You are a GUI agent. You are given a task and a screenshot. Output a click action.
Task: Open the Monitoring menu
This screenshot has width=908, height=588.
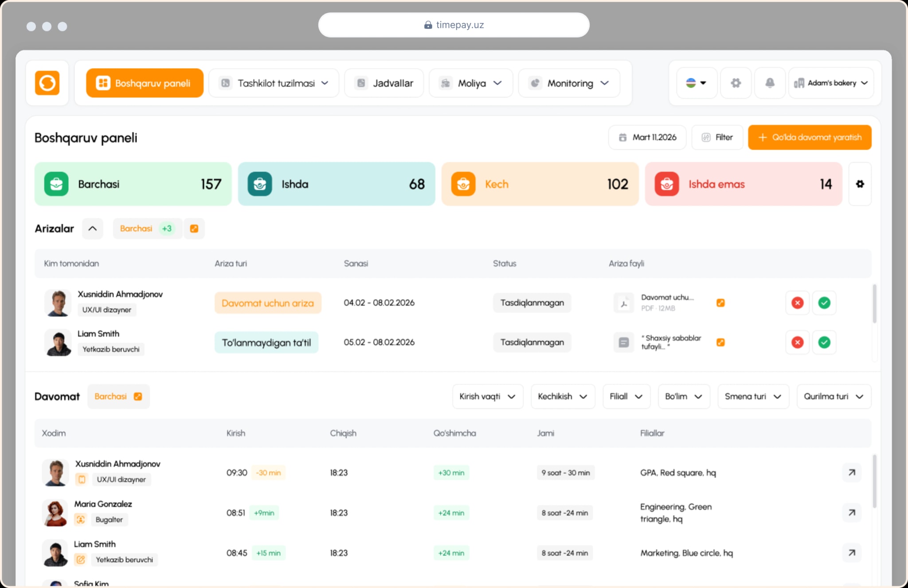pyautogui.click(x=569, y=83)
